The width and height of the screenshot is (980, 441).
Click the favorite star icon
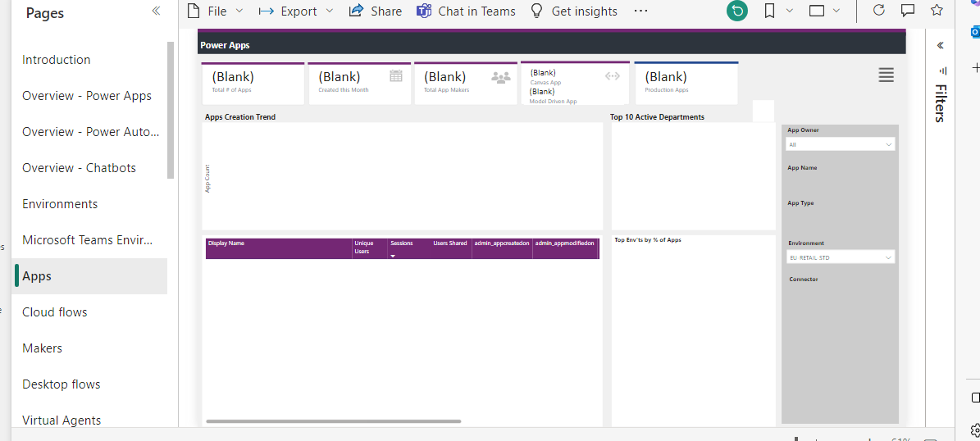point(937,10)
